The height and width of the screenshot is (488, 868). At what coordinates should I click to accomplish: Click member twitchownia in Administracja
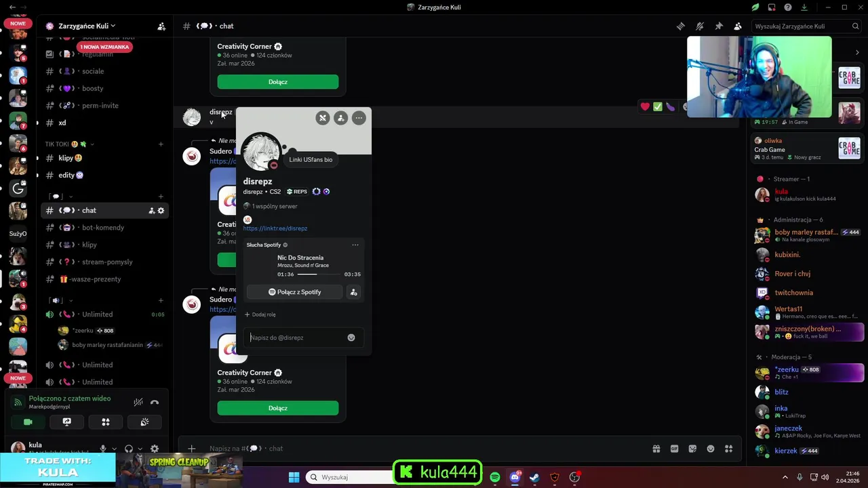pyautogui.click(x=808, y=293)
